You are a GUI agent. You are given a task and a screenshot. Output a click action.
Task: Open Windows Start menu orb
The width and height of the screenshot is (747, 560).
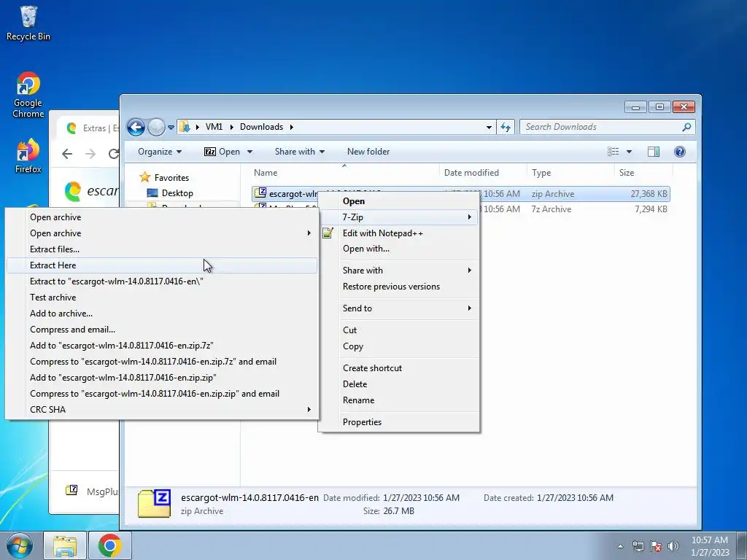coord(19,545)
